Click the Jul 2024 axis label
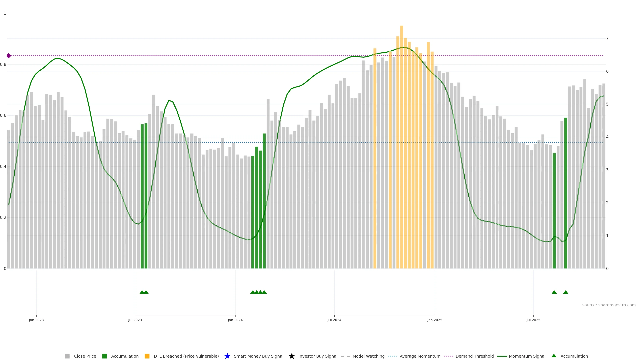Screen dimensions: 644x362 click(x=334, y=320)
